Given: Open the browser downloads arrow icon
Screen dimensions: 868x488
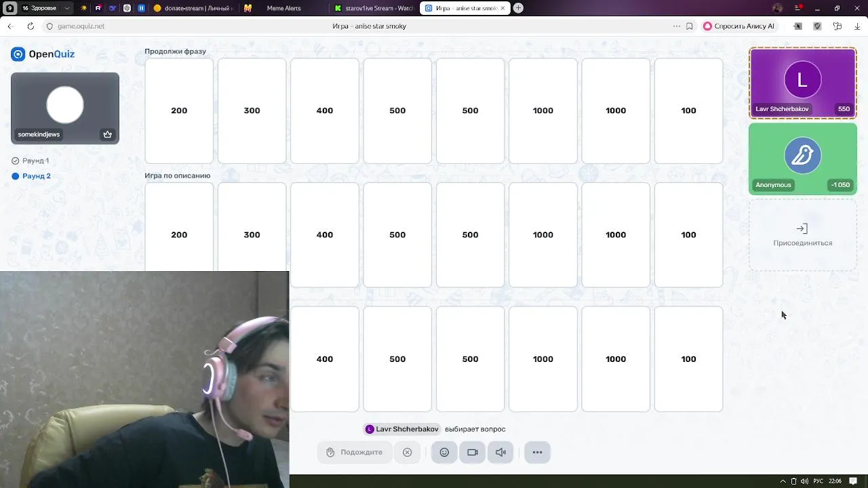Looking at the screenshot, I should (x=857, y=26).
